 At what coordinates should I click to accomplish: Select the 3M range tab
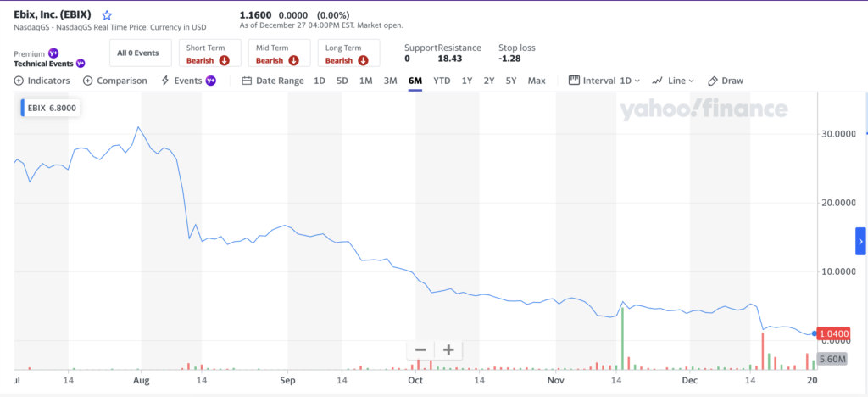[390, 81]
